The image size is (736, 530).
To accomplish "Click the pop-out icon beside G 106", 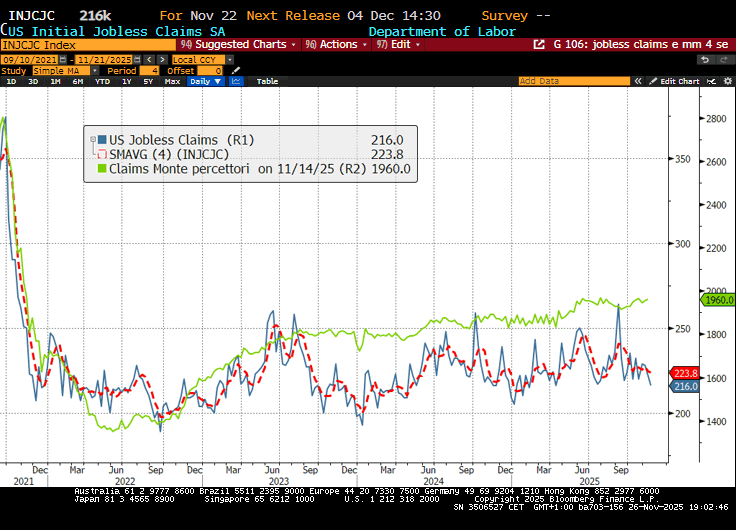I will click(x=541, y=45).
